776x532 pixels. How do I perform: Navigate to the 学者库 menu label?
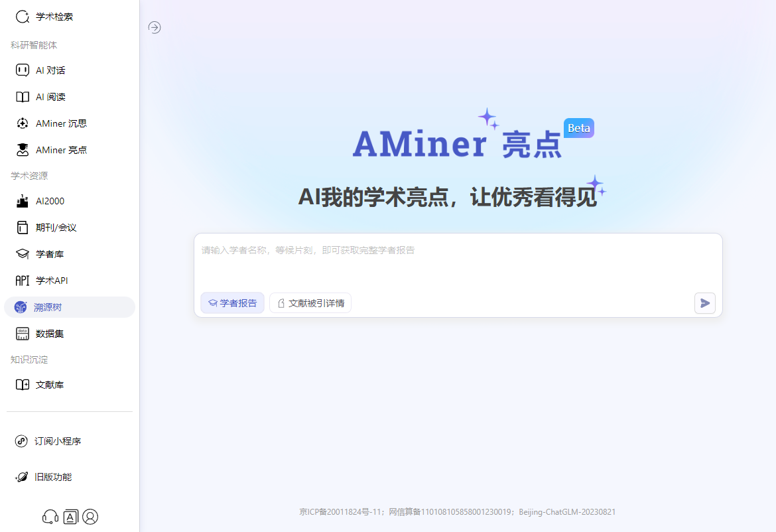click(x=50, y=254)
